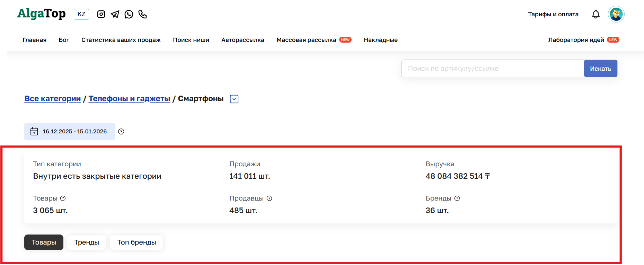Open the WhatsApp icon link
Screen dimensions: 644x265
tap(129, 14)
